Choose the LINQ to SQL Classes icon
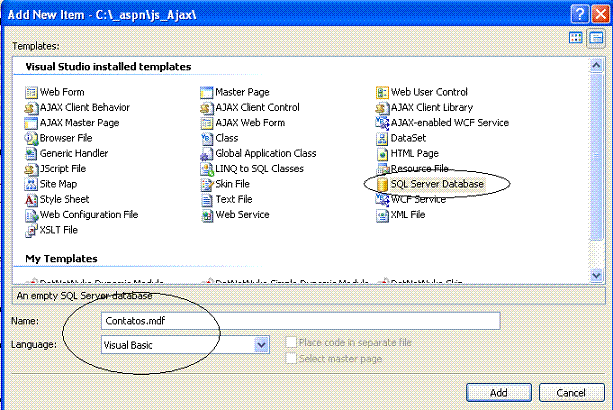 [206, 169]
